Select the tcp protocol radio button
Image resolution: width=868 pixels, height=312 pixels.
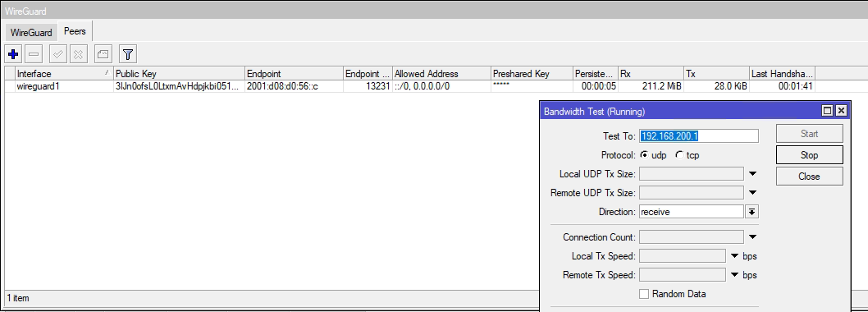tap(679, 155)
